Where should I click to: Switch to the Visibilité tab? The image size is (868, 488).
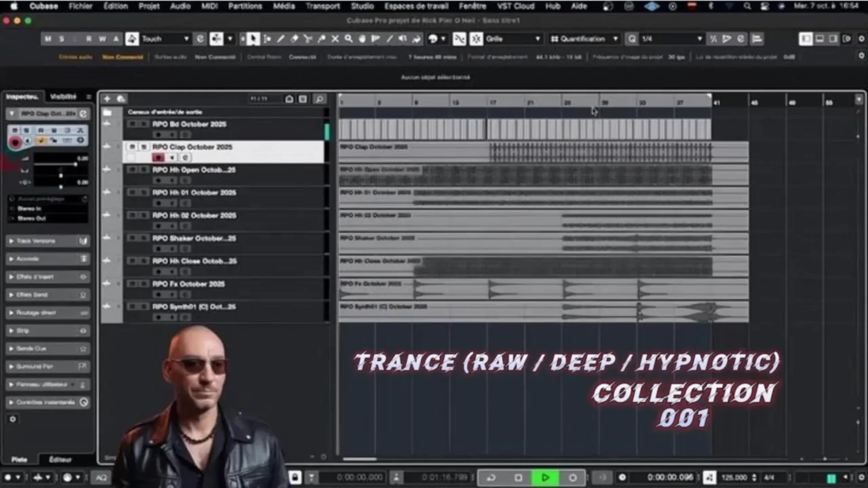(x=63, y=97)
